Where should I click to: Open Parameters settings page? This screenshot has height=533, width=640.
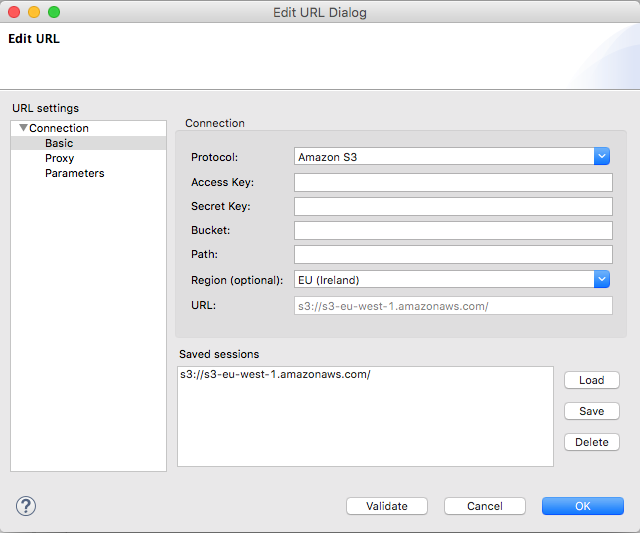tap(74, 173)
